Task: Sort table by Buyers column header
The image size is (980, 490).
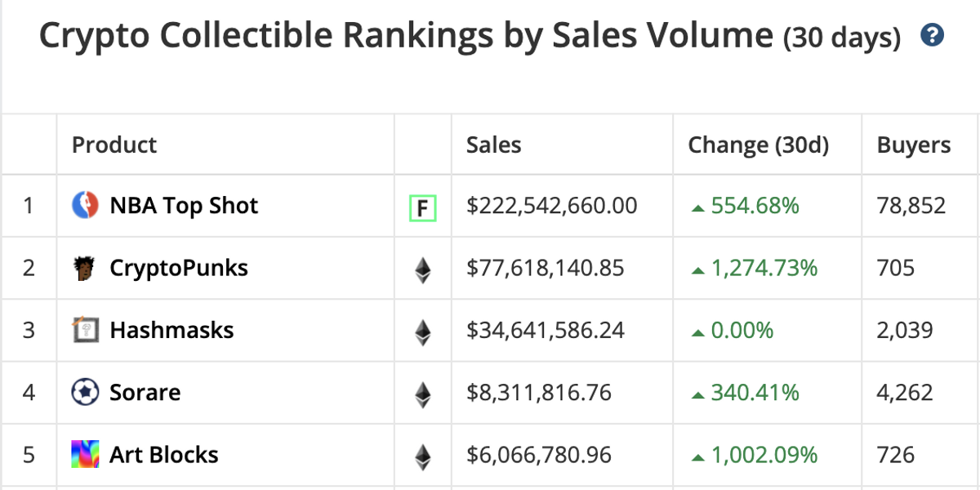Action: (x=914, y=145)
